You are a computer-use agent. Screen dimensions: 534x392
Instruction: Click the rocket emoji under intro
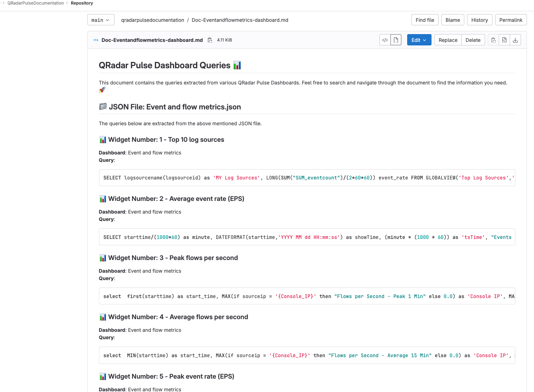(x=102, y=90)
